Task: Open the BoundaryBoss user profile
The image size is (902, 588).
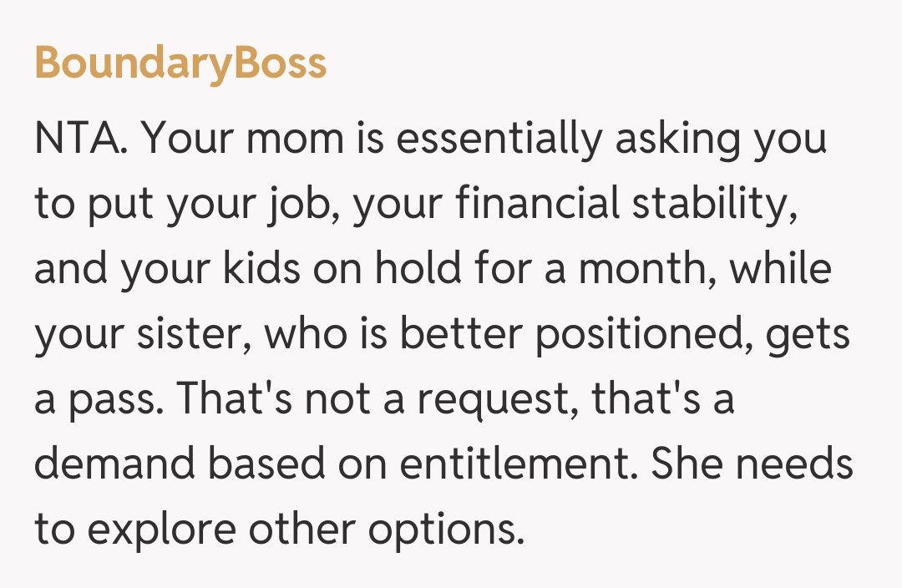Action: tap(180, 63)
